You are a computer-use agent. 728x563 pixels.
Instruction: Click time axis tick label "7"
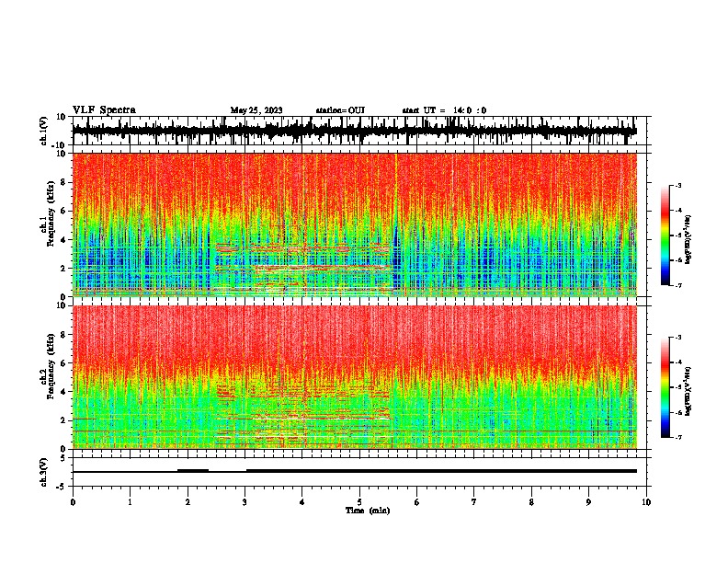tap(474, 502)
